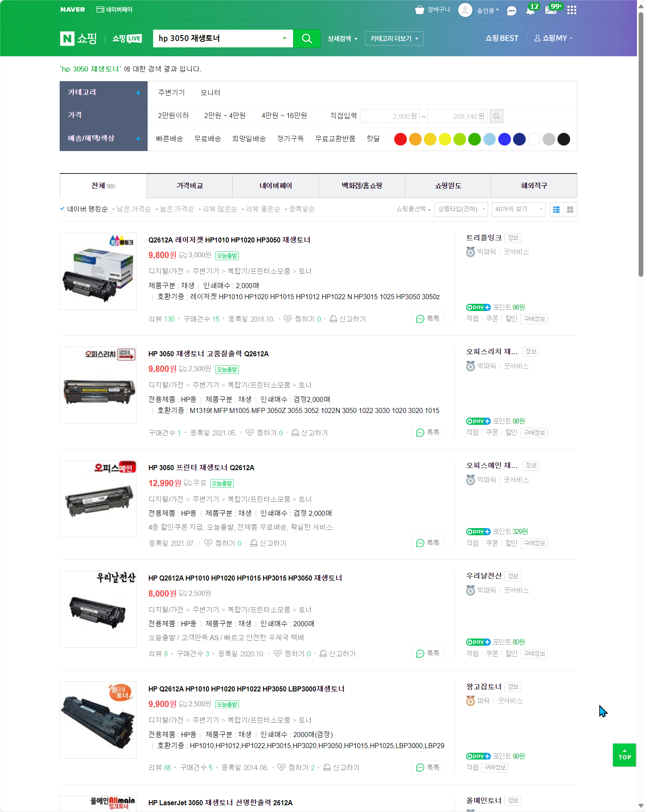
Task: Open the notifications bell icon
Action: coord(530,10)
